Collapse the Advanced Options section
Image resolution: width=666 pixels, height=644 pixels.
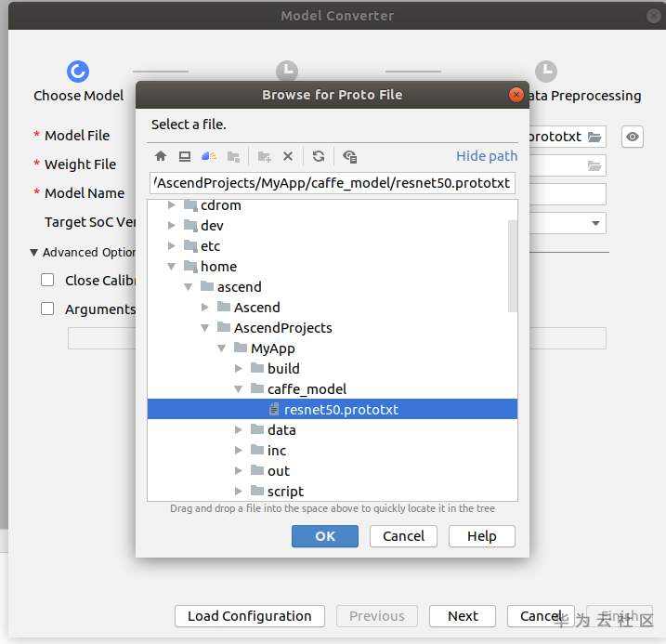tap(34, 253)
